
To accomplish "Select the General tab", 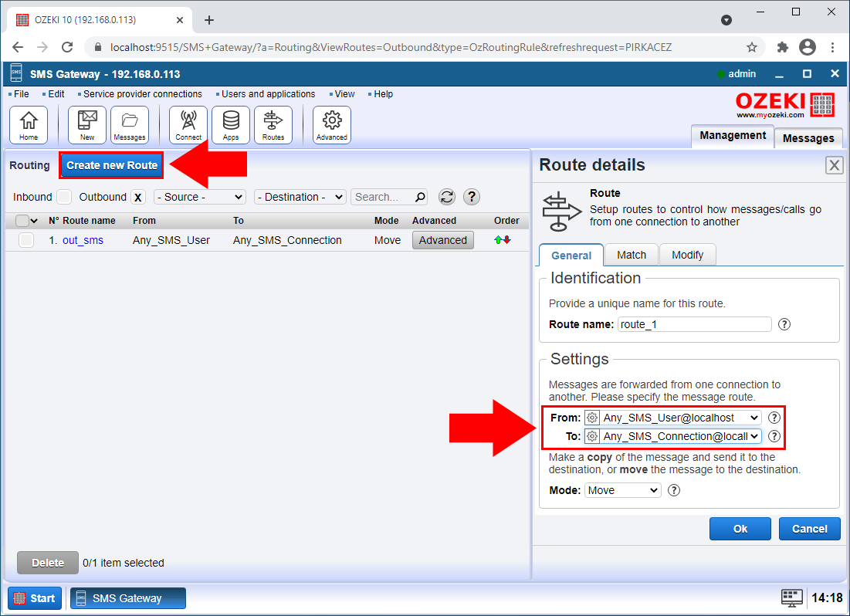I will pyautogui.click(x=571, y=256).
